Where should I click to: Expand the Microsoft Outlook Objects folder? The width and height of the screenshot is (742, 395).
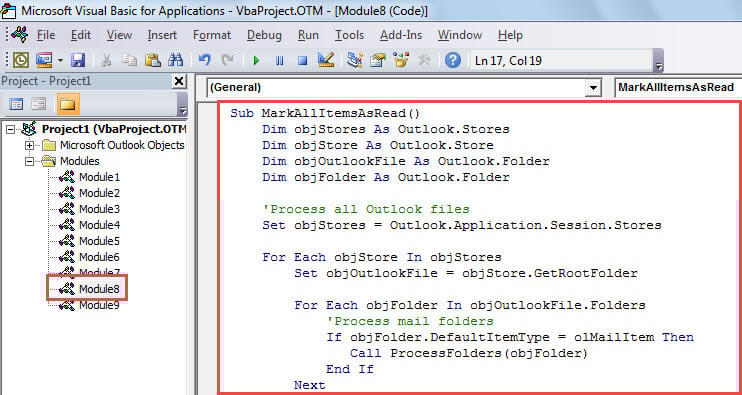pos(30,145)
